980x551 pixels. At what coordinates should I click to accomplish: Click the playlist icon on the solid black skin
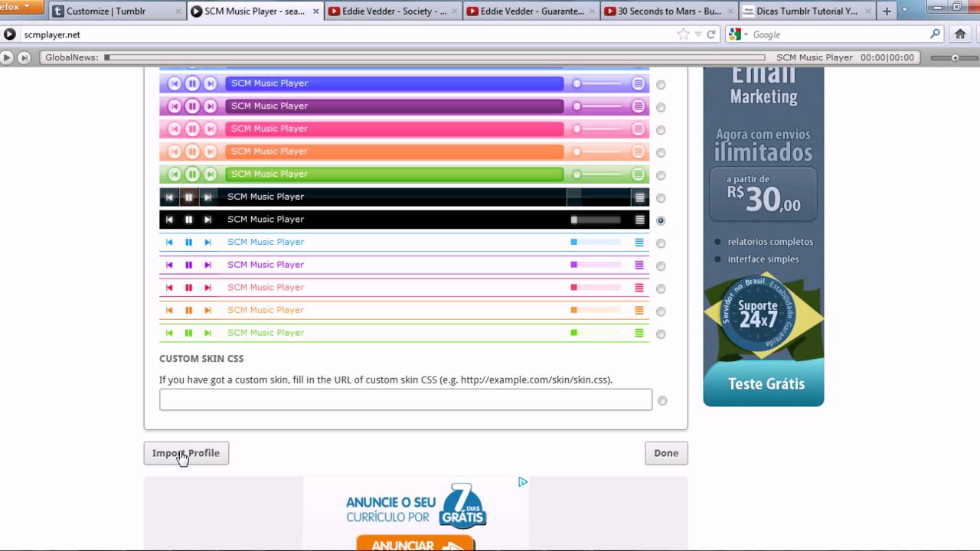[640, 220]
